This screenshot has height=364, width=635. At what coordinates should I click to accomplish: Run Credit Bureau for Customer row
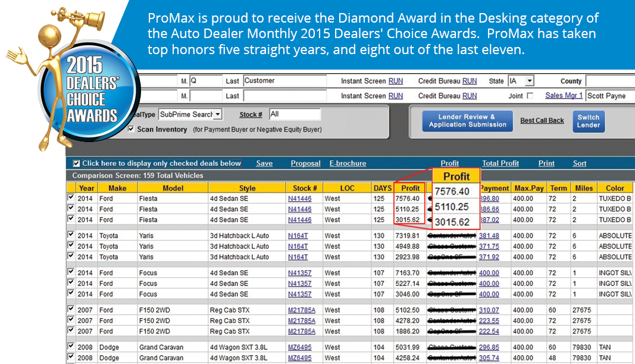470,81
